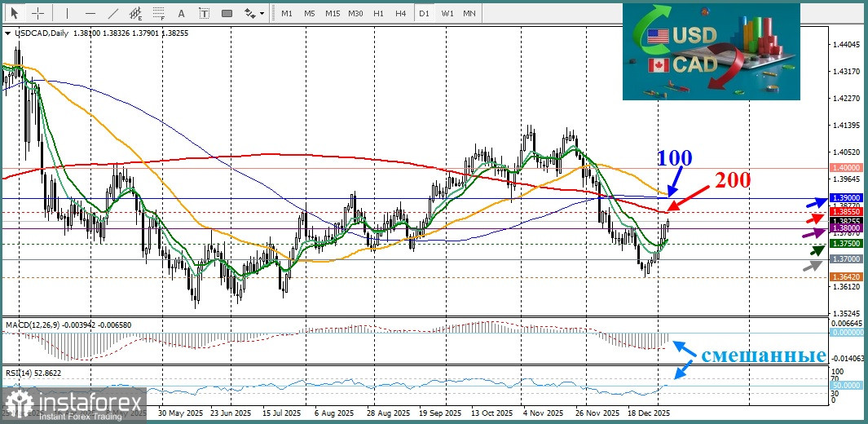
Task: Click the 30 May 2025 date label
Action: [x=180, y=413]
